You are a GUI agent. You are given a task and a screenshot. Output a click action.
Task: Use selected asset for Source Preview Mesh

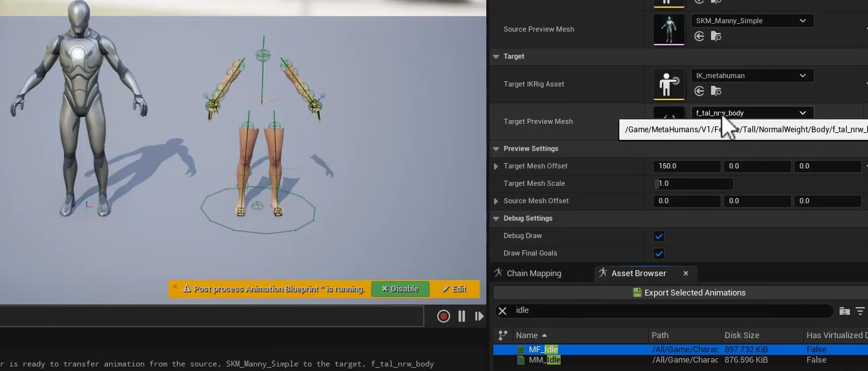699,37
